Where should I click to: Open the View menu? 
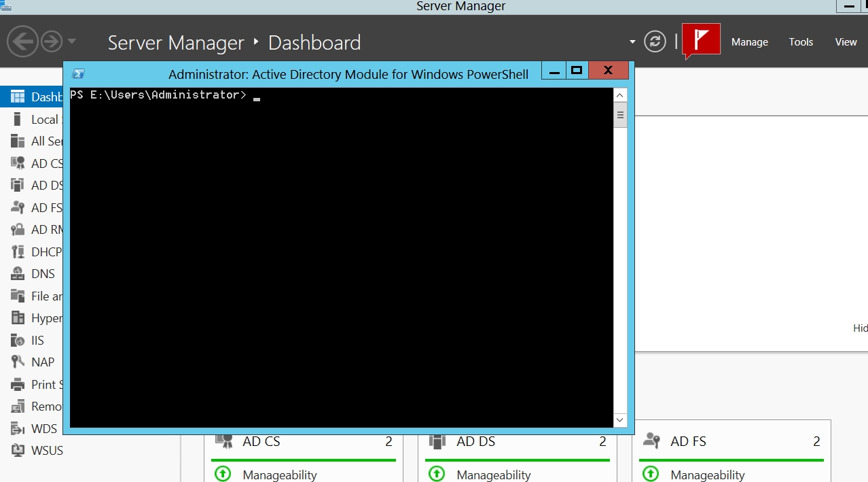click(x=846, y=42)
